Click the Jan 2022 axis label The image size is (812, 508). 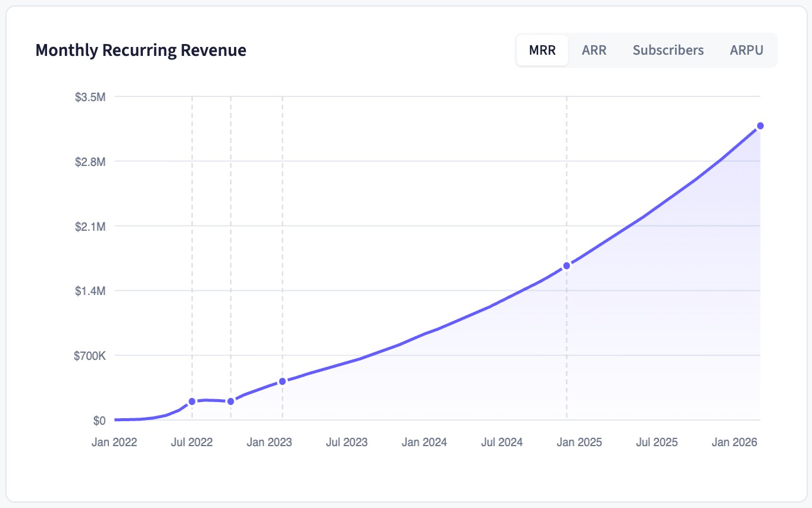click(115, 442)
